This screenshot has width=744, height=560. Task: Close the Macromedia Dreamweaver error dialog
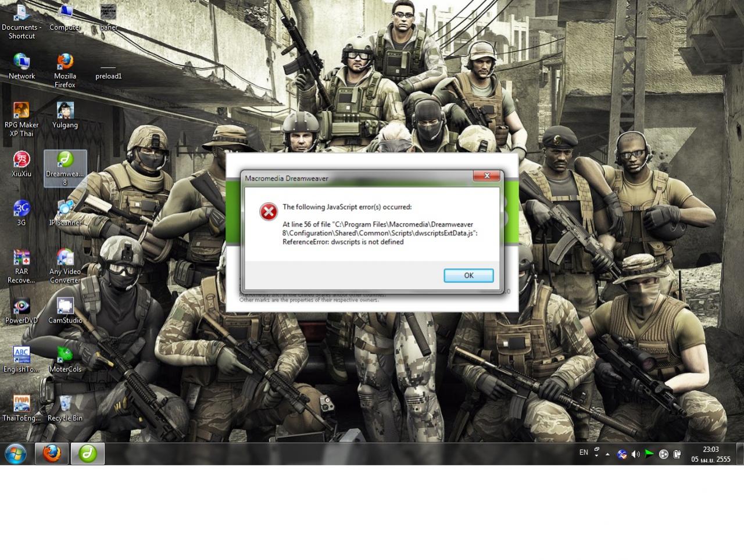(487, 175)
